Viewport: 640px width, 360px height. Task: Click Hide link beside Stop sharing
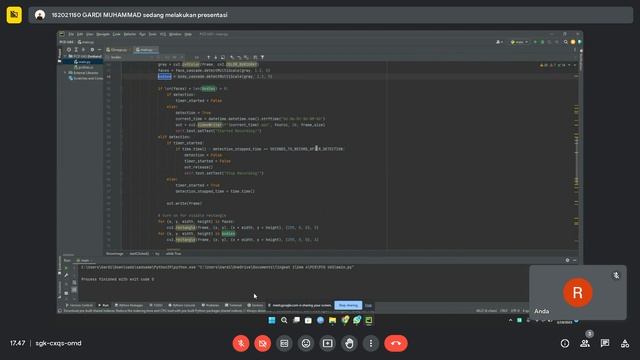368,305
